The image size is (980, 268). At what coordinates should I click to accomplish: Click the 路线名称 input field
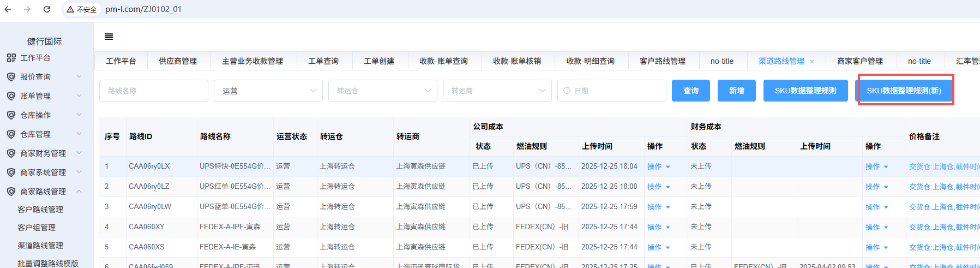click(153, 91)
